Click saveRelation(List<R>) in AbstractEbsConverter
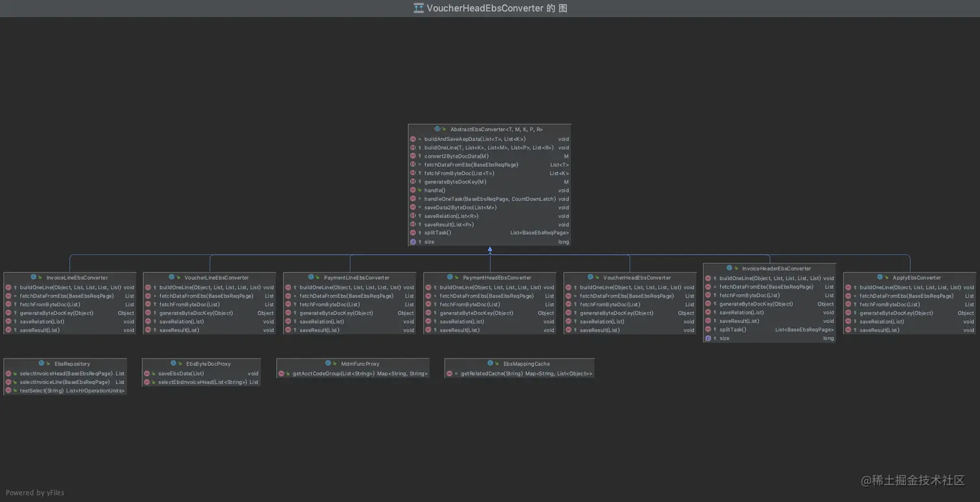This screenshot has width=980, height=502. point(451,216)
